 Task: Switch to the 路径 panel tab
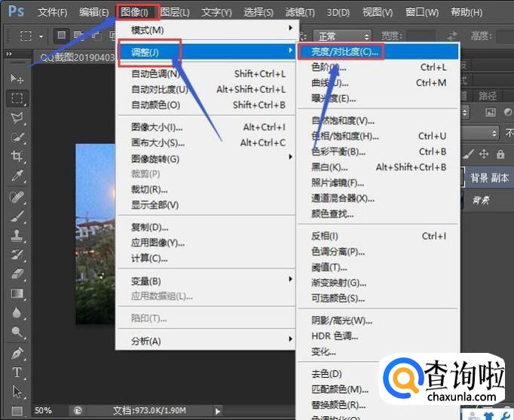[x=488, y=96]
